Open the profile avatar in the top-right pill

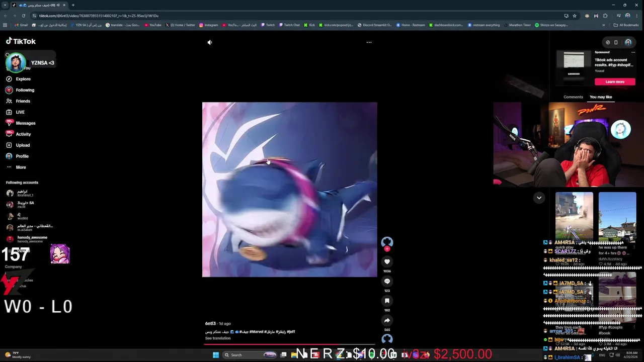point(628,42)
